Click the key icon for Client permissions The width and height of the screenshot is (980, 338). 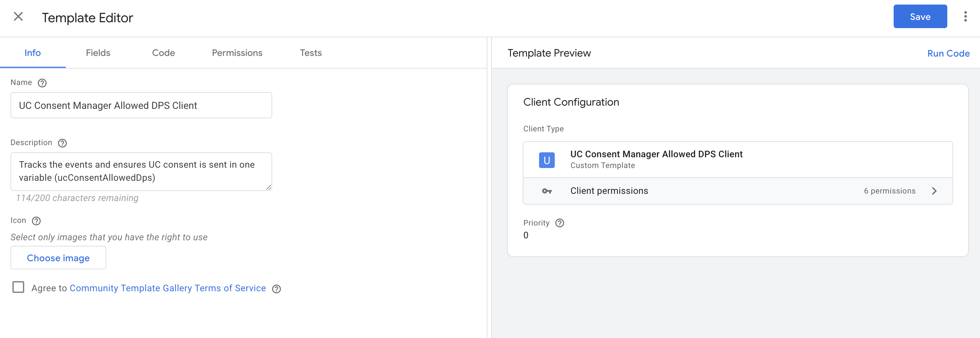pos(547,191)
